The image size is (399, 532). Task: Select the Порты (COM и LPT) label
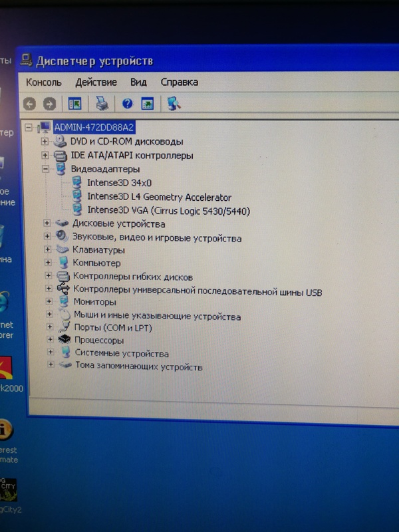(x=113, y=327)
